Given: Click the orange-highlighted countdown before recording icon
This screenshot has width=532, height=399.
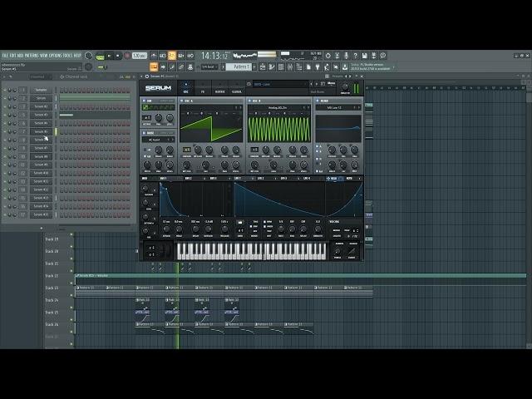Looking at the screenshot, I should point(172,56).
